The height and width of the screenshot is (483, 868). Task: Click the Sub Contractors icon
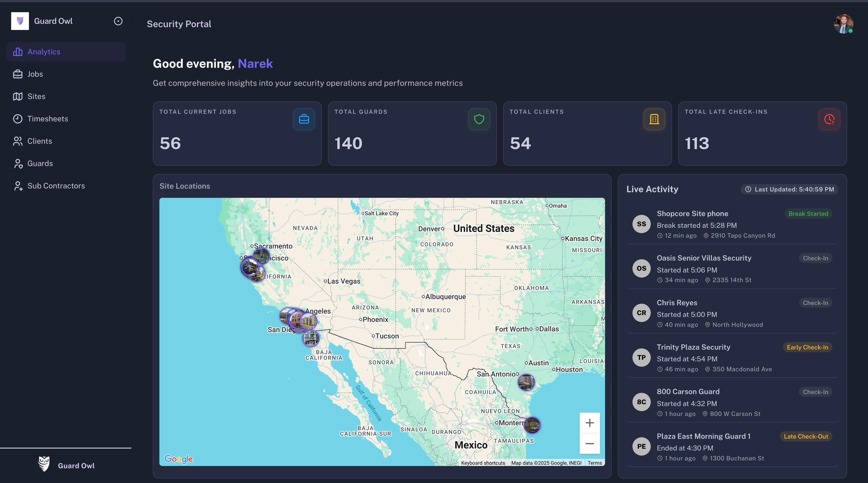[18, 186]
